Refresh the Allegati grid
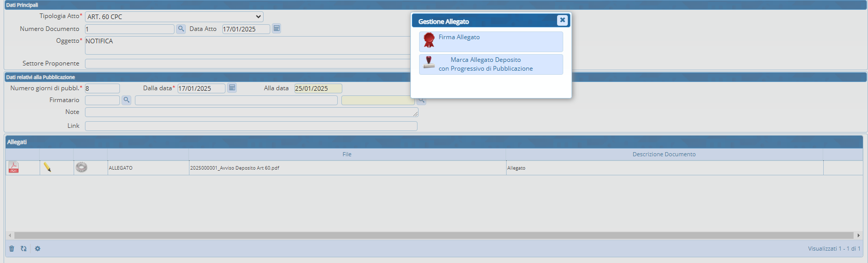Screen dimensions: 868x263 click(24, 249)
